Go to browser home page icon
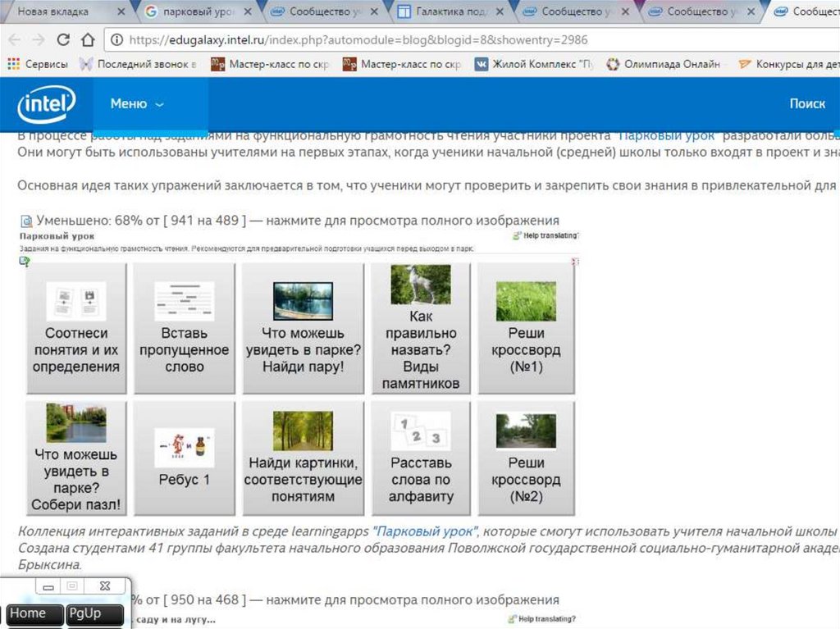840x629 pixels. click(x=88, y=40)
